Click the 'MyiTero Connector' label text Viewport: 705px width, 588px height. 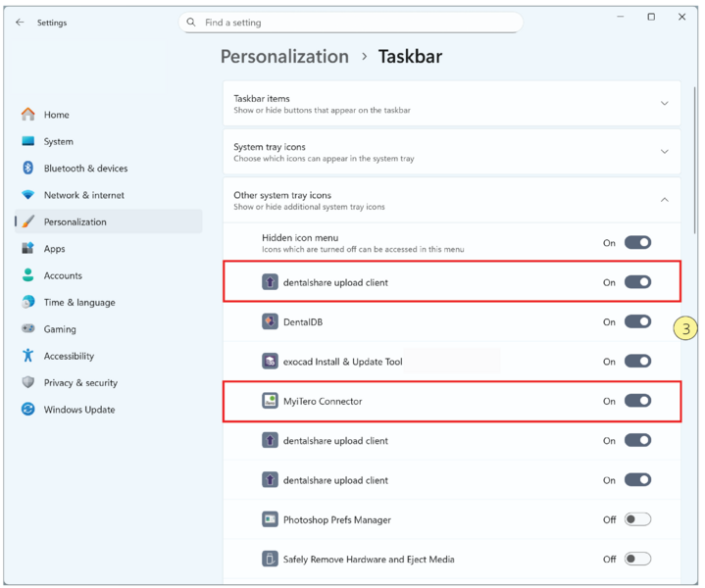coord(323,401)
